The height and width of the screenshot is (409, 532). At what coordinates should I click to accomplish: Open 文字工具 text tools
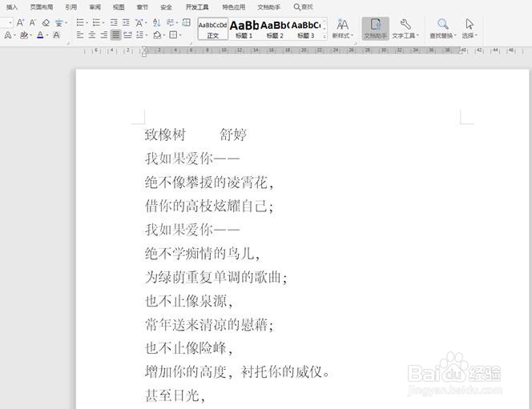pyautogui.click(x=405, y=29)
